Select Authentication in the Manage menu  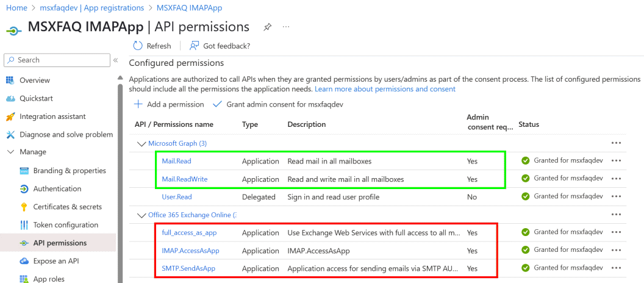57,189
